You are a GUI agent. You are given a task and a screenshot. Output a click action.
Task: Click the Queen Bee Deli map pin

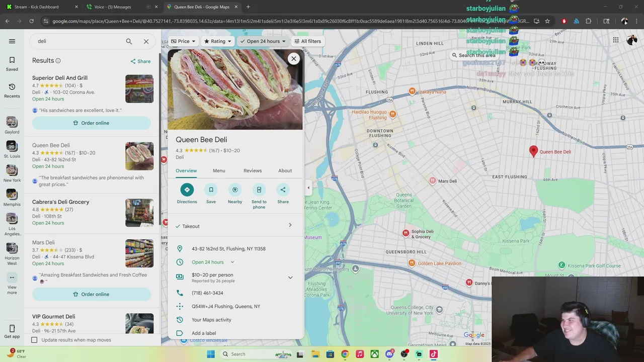point(534,151)
